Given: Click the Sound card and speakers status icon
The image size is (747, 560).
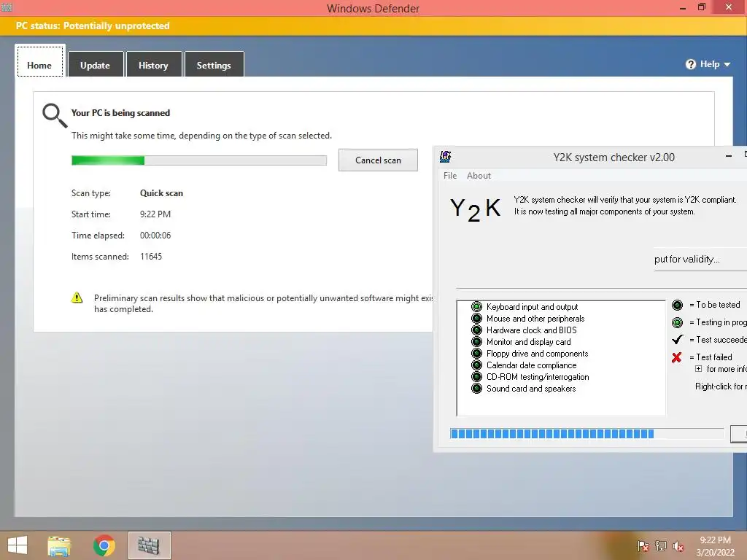Looking at the screenshot, I should [x=476, y=389].
